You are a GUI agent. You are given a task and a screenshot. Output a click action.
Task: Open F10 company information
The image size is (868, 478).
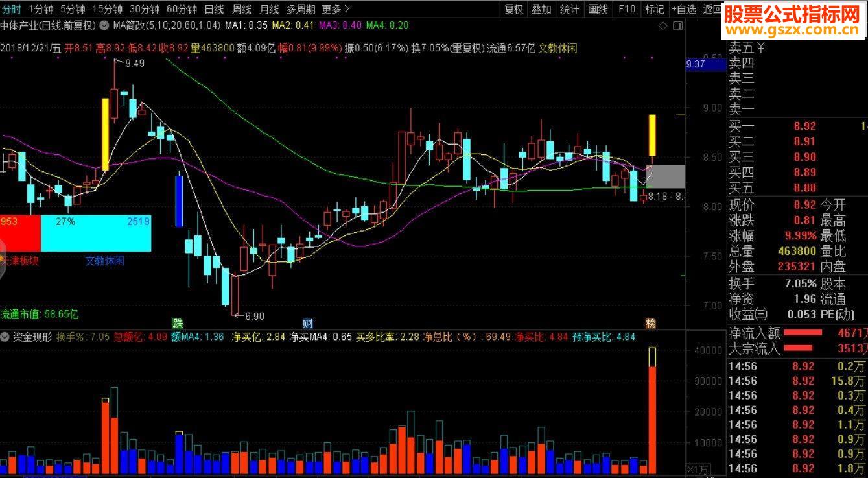pyautogui.click(x=627, y=9)
